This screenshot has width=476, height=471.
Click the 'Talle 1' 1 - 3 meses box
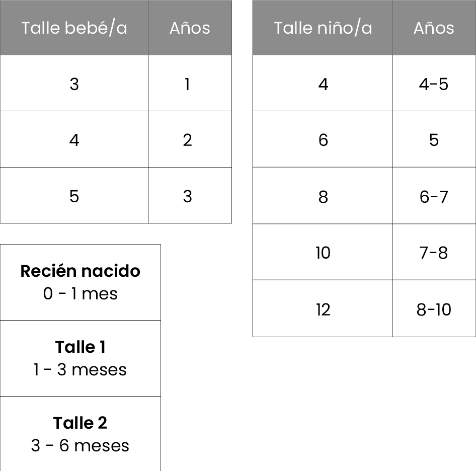[x=81, y=358]
